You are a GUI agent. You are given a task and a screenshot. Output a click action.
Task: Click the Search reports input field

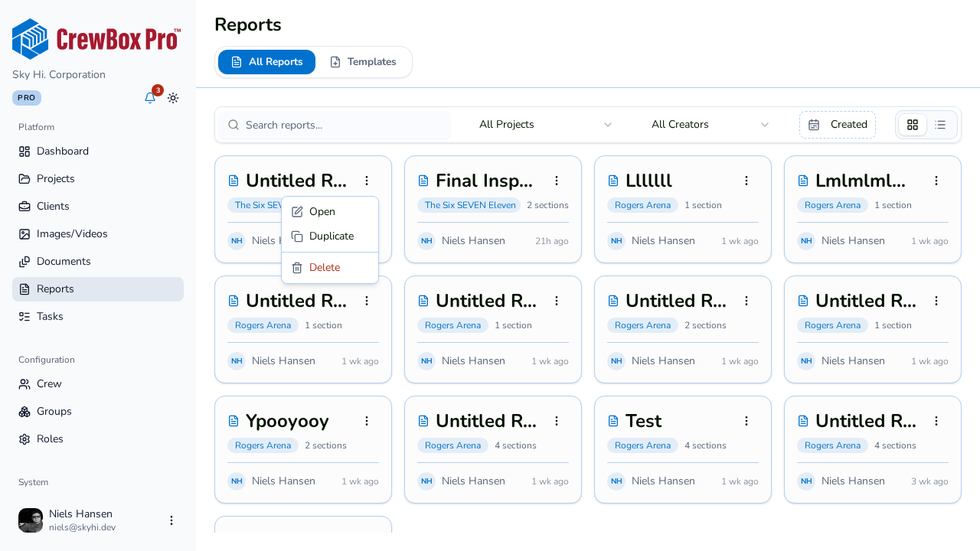(335, 125)
